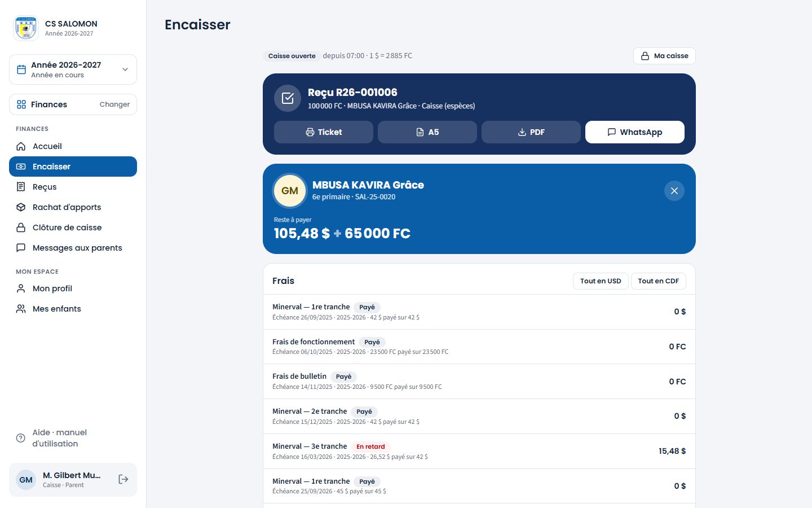
Task: Select Frais de fonctionnement row
Action: [x=479, y=347]
